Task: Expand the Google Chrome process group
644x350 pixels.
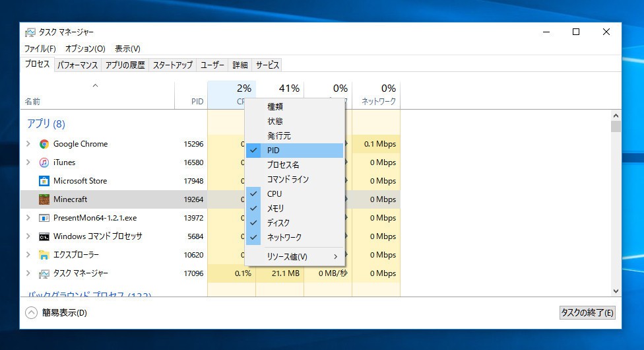Action: [x=28, y=144]
